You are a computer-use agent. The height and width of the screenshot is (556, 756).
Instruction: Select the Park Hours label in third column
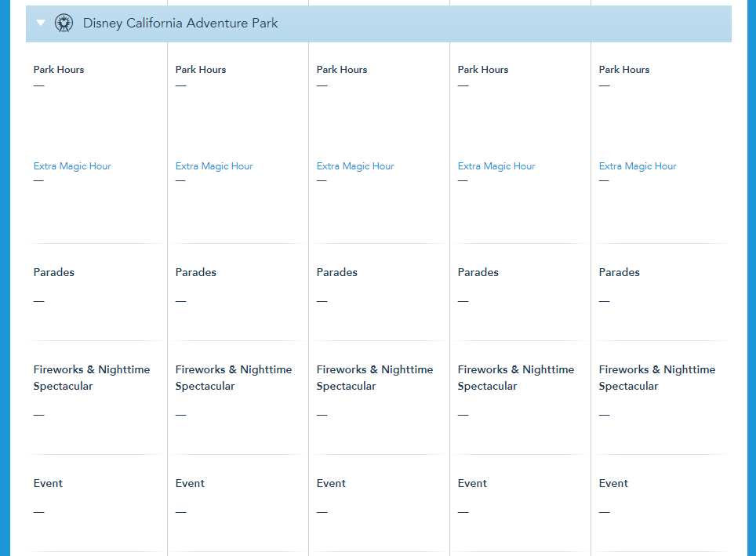tap(342, 70)
